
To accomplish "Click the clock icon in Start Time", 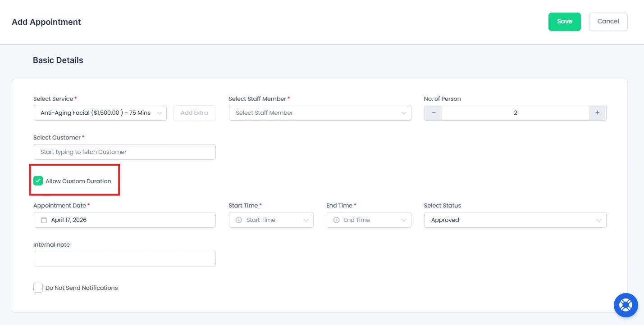I will point(239,220).
